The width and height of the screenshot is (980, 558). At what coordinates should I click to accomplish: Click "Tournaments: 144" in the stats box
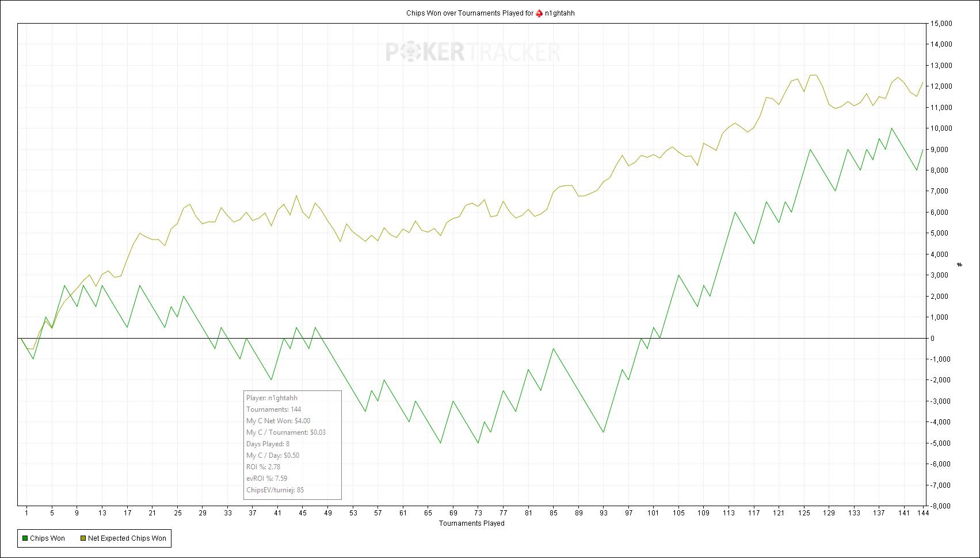[273, 409]
